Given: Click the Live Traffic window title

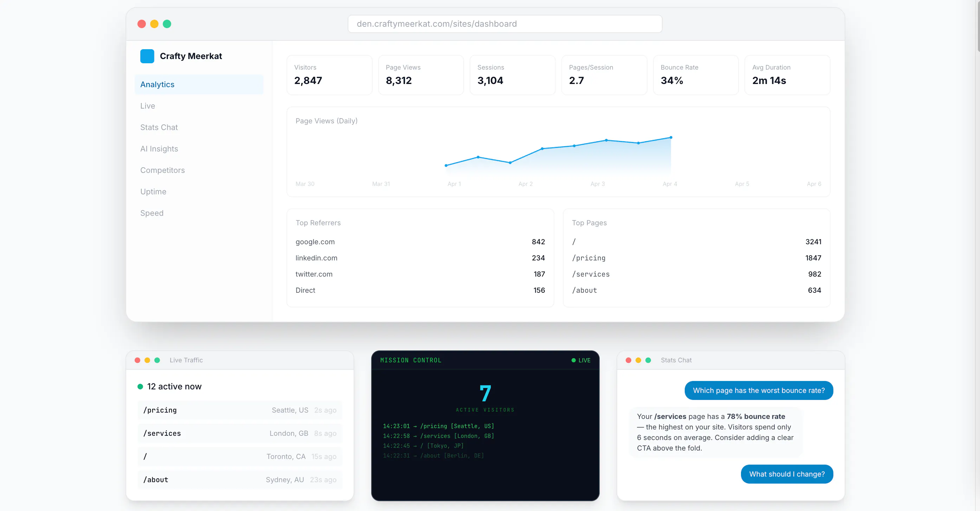Looking at the screenshot, I should (186, 360).
